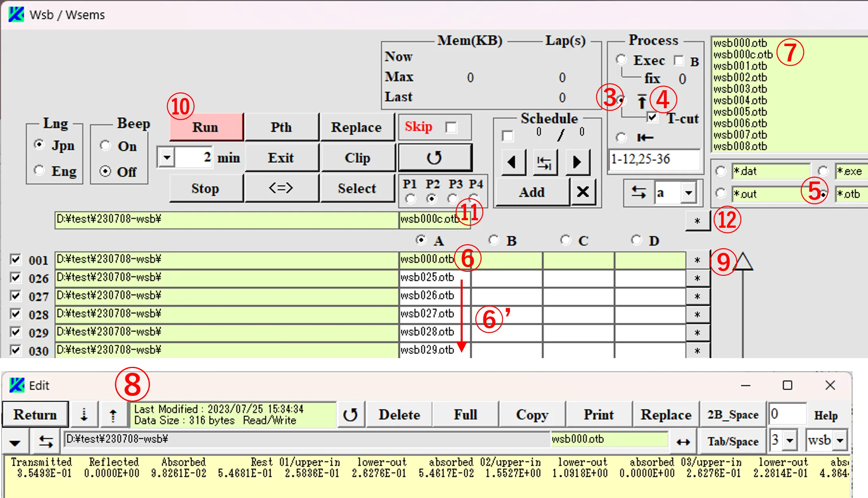Select column B radio button
The height and width of the screenshot is (498, 868).
point(494,240)
